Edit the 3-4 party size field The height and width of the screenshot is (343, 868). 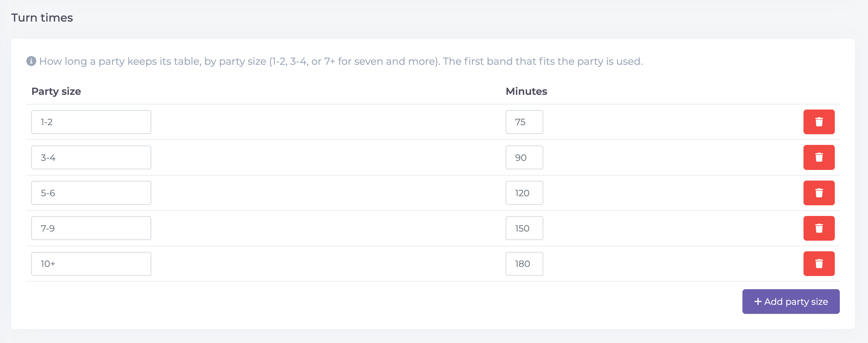pos(91,157)
